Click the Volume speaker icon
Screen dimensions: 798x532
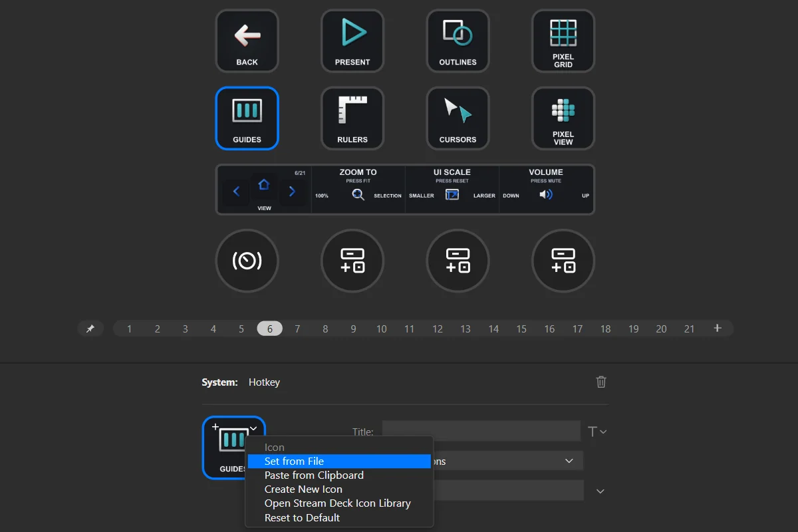[546, 195]
